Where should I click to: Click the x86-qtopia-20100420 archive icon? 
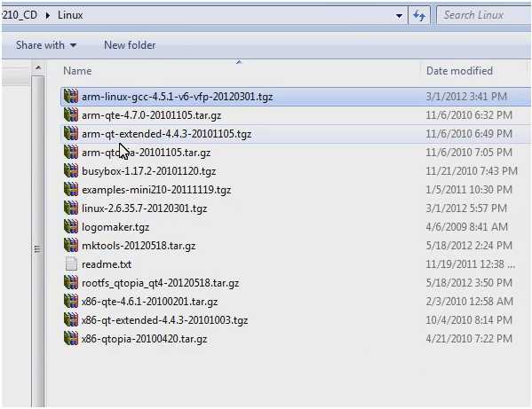[x=71, y=339]
